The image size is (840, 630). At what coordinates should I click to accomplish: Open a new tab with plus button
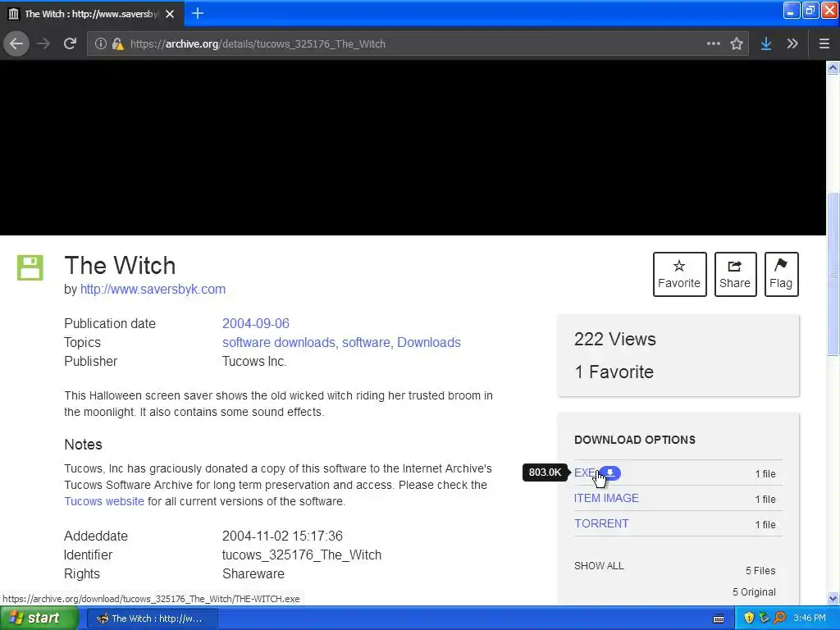click(198, 13)
